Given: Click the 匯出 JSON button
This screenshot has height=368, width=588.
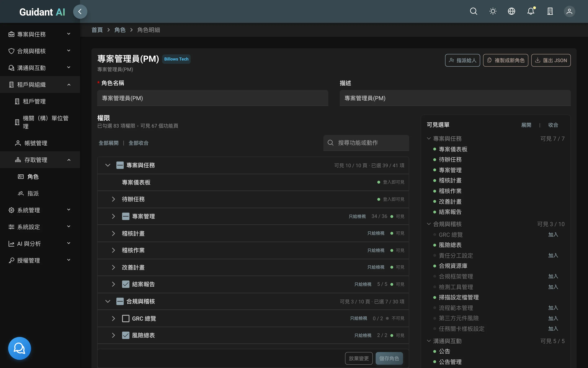Looking at the screenshot, I should click(x=551, y=60).
